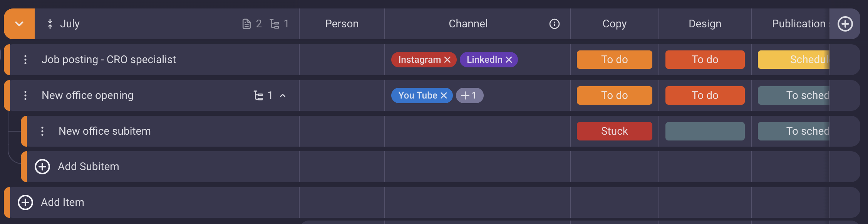Click the collapse-rows arrows icon beside July
The height and width of the screenshot is (224, 868).
(50, 24)
